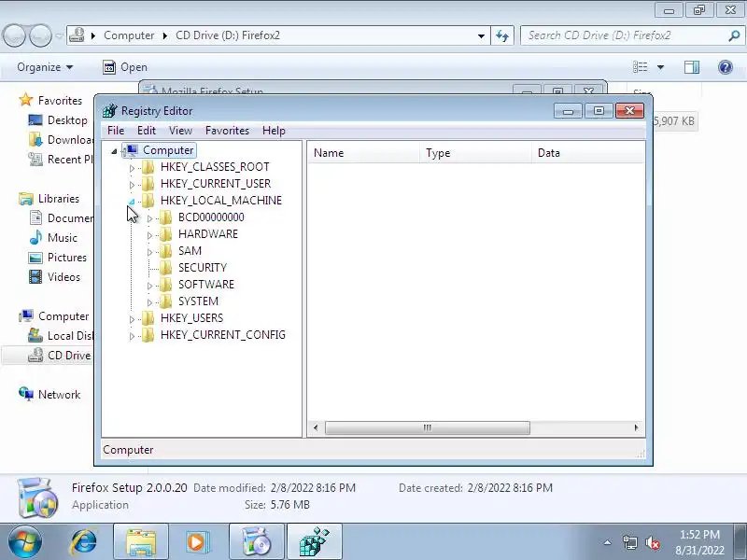Open the Organize dropdown in Explorer

[45, 67]
